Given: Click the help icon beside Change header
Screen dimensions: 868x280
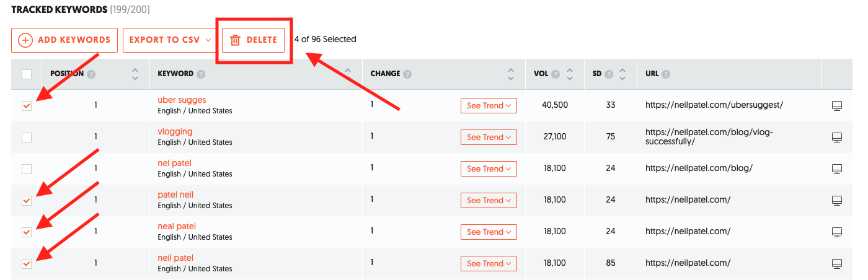Looking at the screenshot, I should (x=407, y=74).
